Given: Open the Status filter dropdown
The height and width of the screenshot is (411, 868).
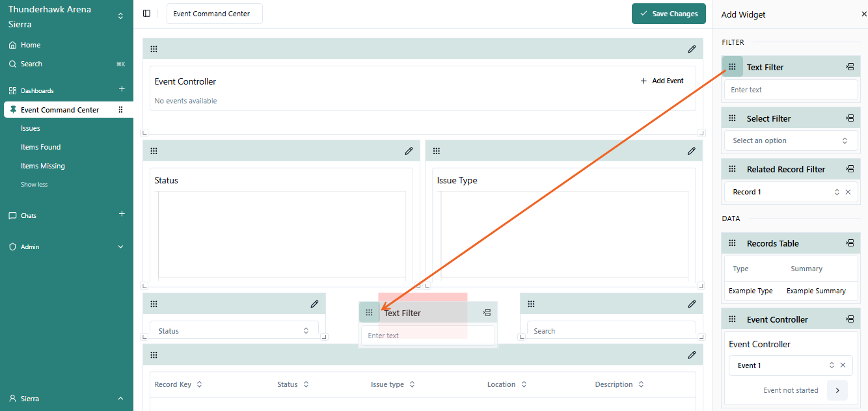Looking at the screenshot, I should [234, 331].
